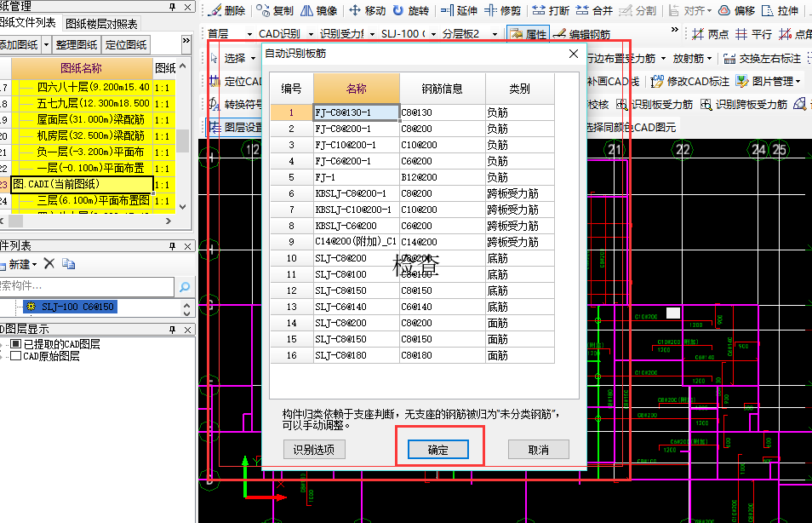Open the 偏移 offset tool
The height and width of the screenshot is (523, 812).
click(x=737, y=10)
